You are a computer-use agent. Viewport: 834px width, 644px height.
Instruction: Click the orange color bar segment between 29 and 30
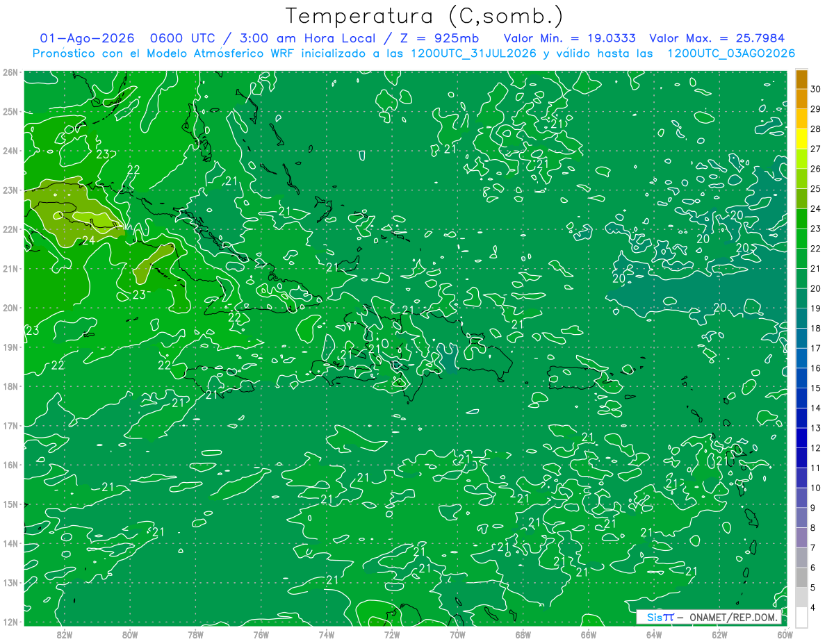[801, 99]
